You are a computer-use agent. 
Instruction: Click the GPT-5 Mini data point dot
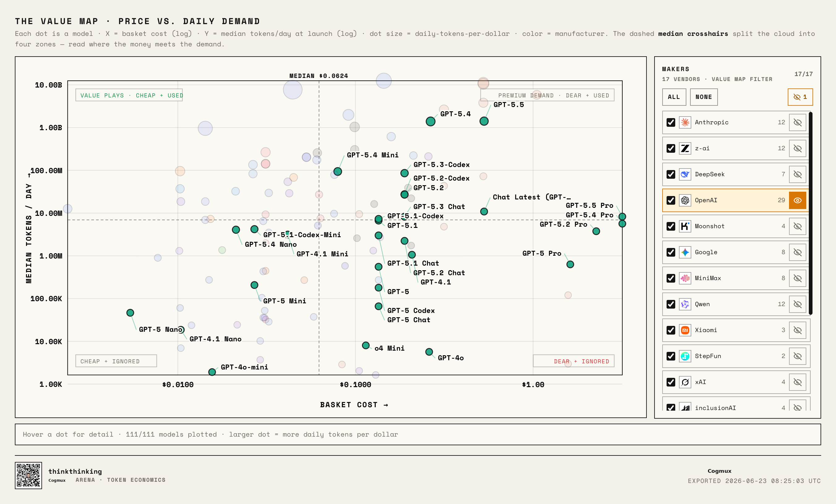[x=254, y=285]
